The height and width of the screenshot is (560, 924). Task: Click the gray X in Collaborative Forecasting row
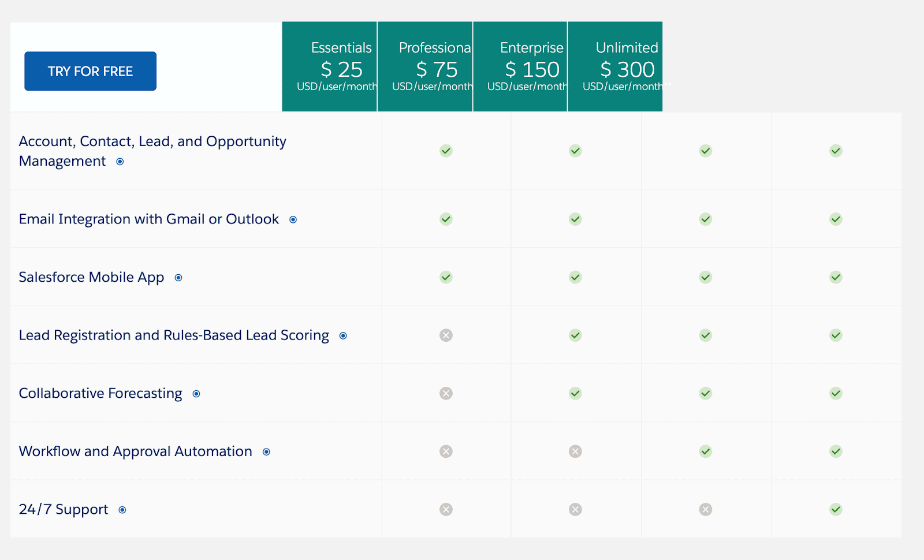[446, 393]
